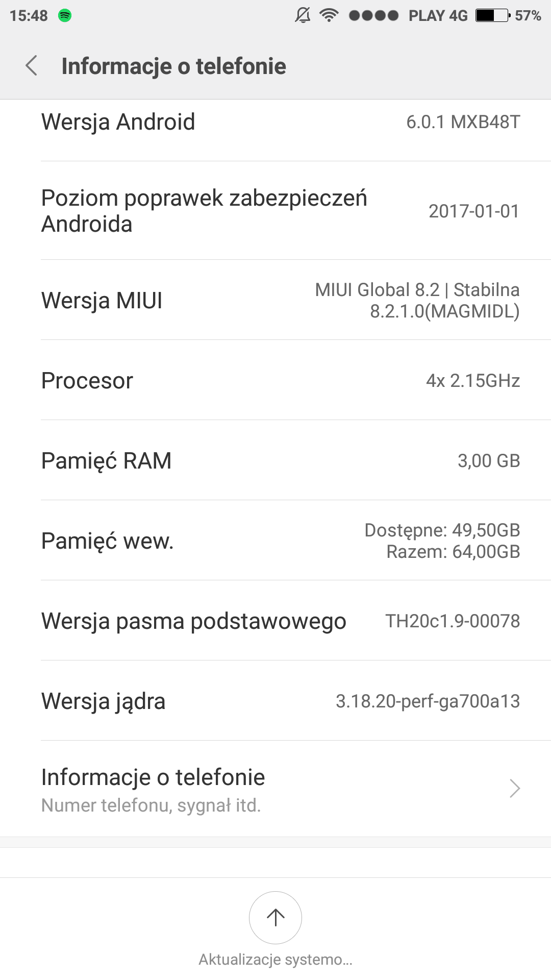Open the Informacje o telefonie chevron

(515, 789)
